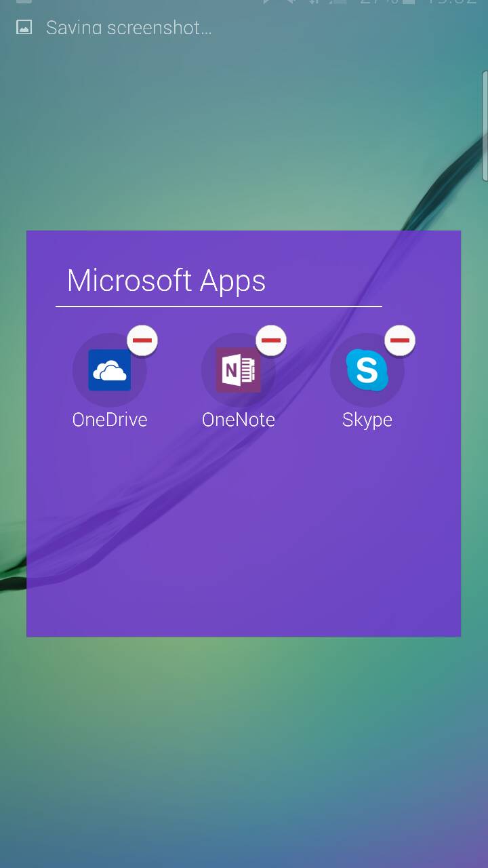Tap the wallpaper above the folder panel
488x868 pixels.
click(x=244, y=136)
